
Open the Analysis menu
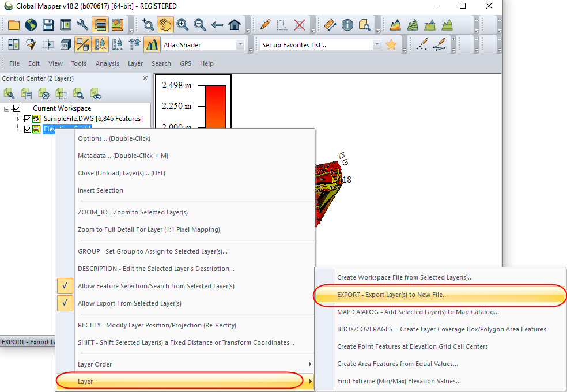(107, 63)
